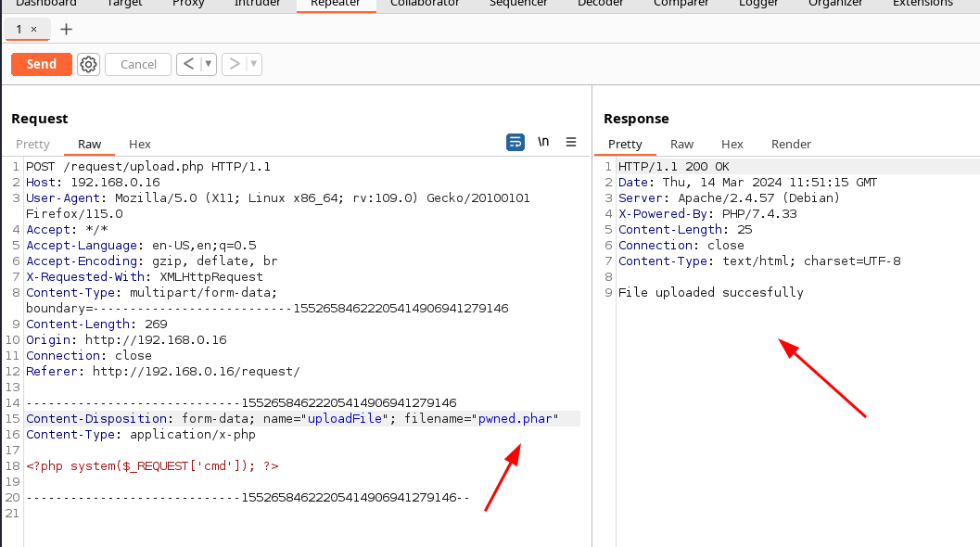The height and width of the screenshot is (547, 980).
Task: Switch to Extensions tab
Action: (x=923, y=4)
